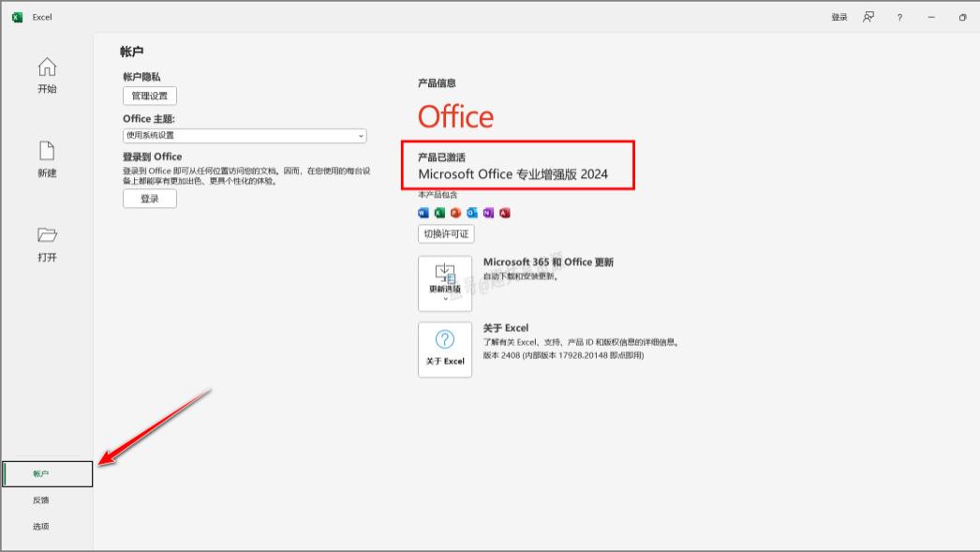This screenshot has width=980, height=552.
Task: Open the help question mark icon
Action: 899,18
